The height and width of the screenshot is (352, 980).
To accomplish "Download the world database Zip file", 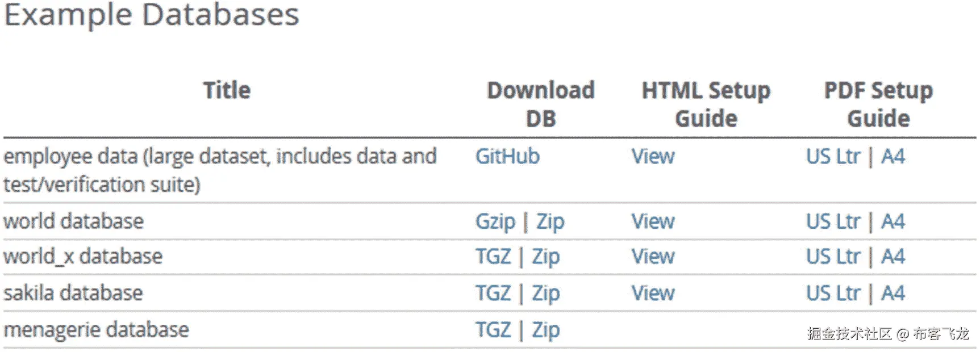I will 550,221.
